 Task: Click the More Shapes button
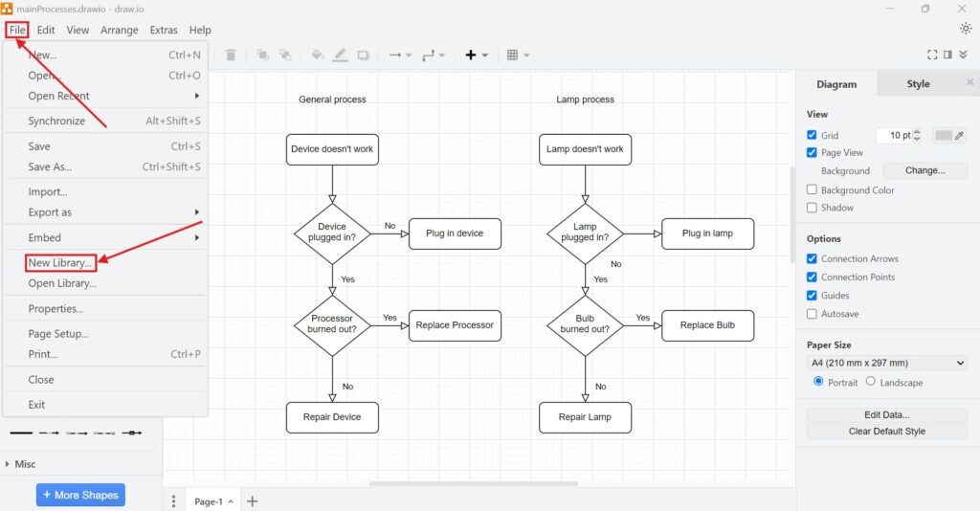(80, 495)
